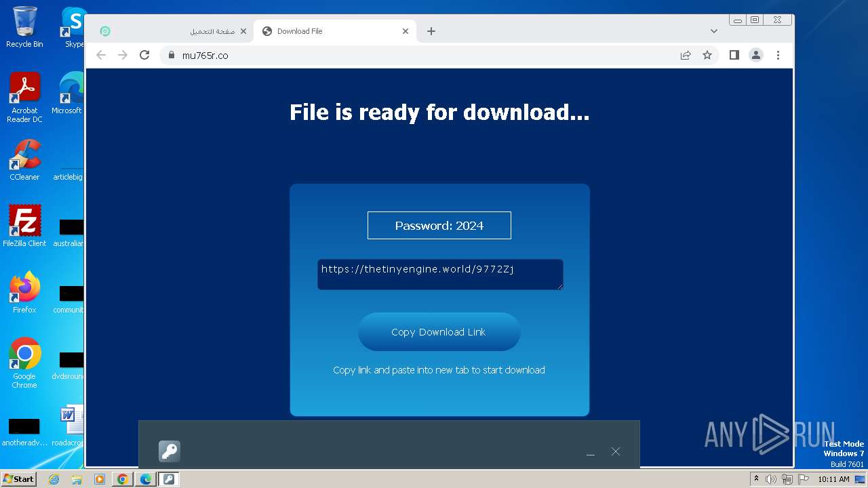The width and height of the screenshot is (868, 488).
Task: Click Chrome icon in taskbar
Action: (123, 479)
